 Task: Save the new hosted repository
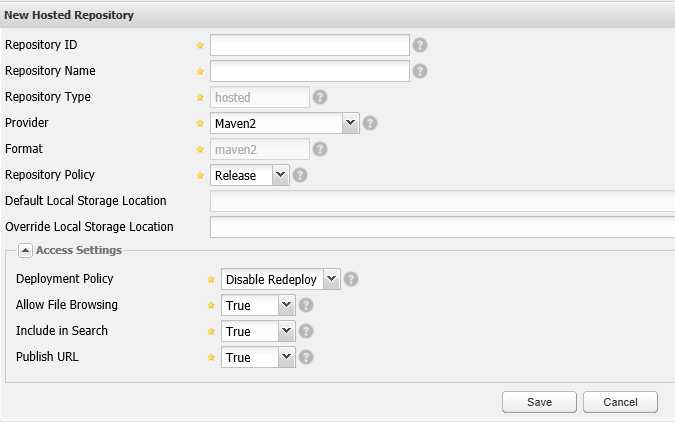539,402
